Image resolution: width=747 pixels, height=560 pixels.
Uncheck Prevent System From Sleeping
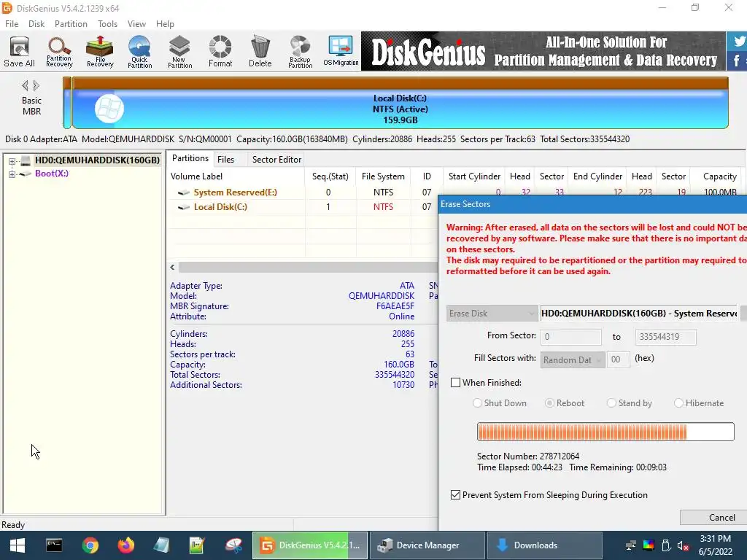tap(455, 495)
